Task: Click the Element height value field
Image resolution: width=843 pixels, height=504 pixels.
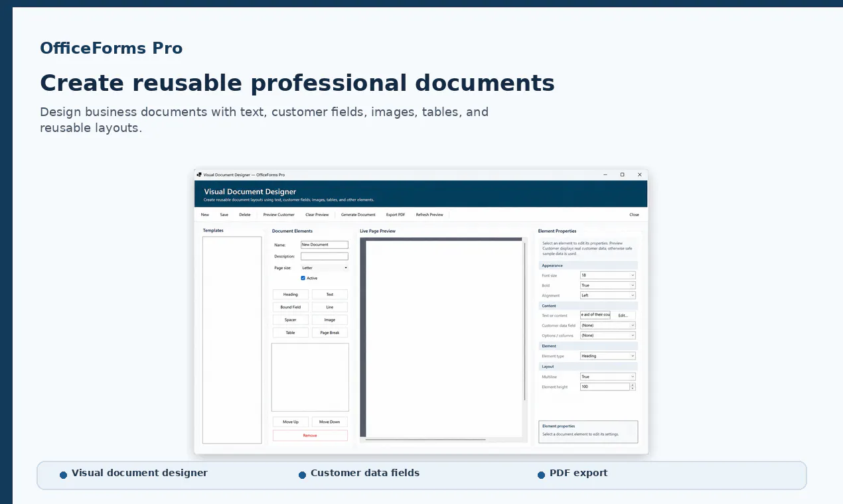Action: [605, 387]
